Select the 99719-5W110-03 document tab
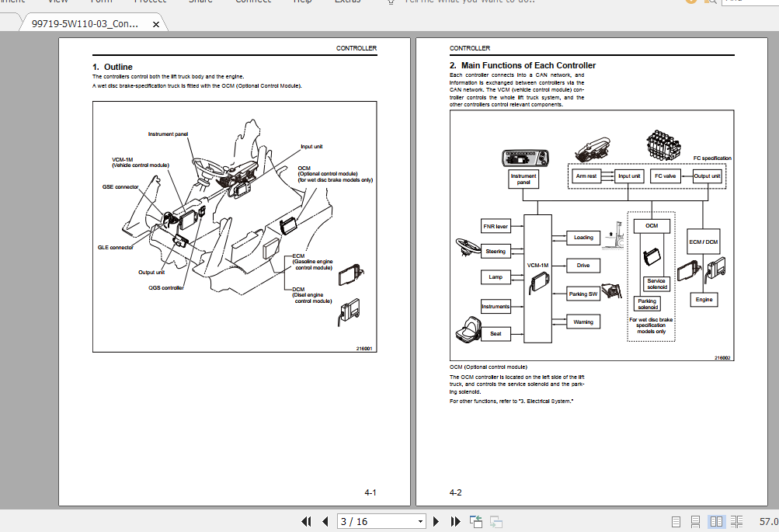Screen dimensions: 779x532 [85, 22]
